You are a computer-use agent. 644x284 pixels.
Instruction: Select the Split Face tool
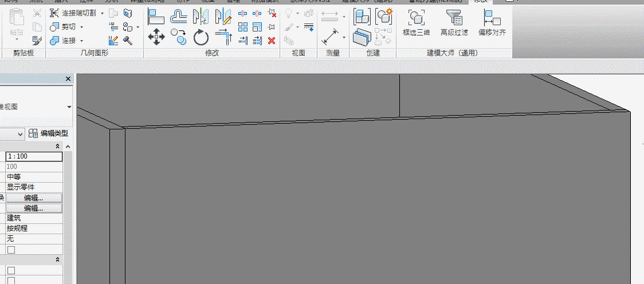tap(128, 14)
